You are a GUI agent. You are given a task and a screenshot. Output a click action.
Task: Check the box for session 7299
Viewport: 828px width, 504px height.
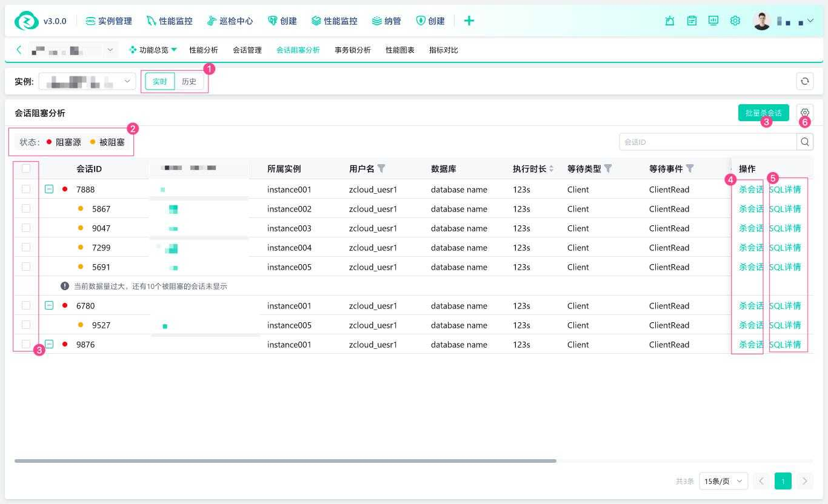26,247
